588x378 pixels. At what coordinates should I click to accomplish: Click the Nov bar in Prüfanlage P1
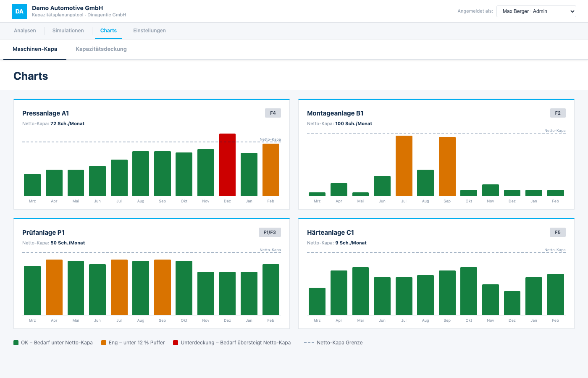206,293
